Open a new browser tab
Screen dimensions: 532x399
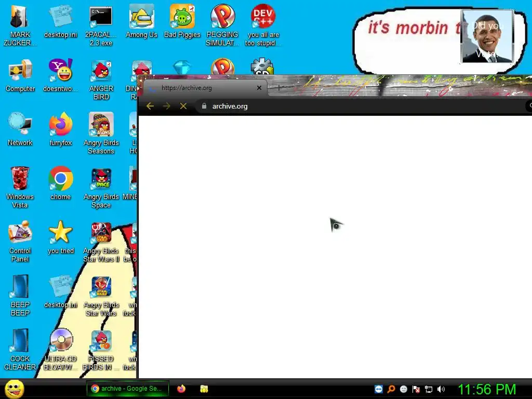278,88
